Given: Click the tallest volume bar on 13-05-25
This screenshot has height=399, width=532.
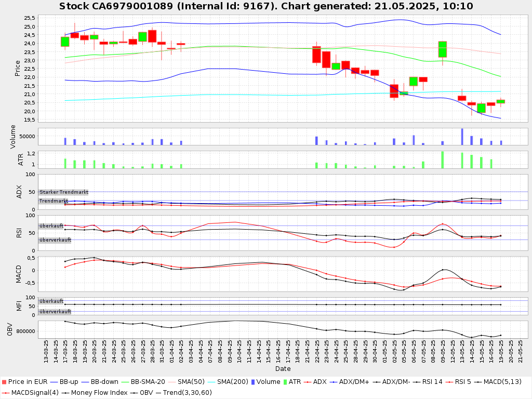Looking at the screenshot, I should point(462,137).
